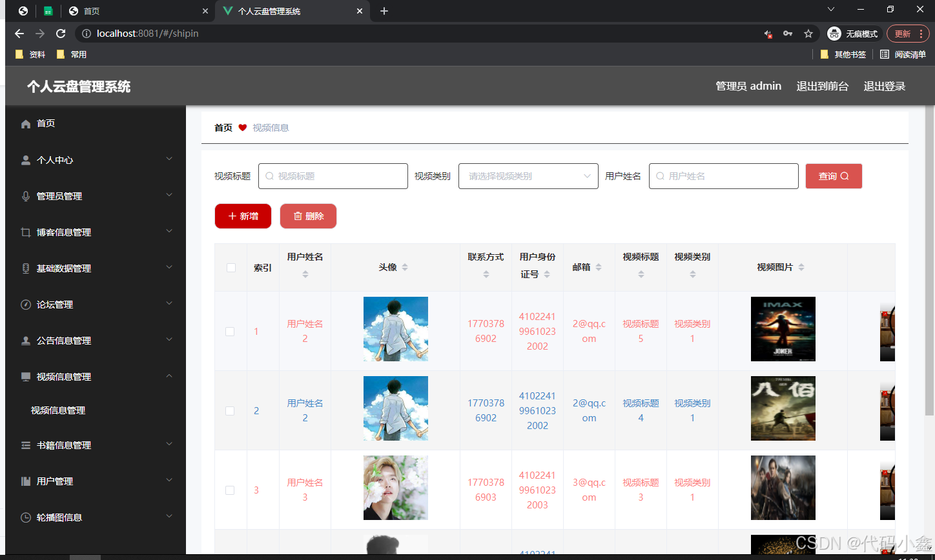The image size is (935, 560).
Task: Click the compass icon beside 论坛管理
Action: coord(26,305)
